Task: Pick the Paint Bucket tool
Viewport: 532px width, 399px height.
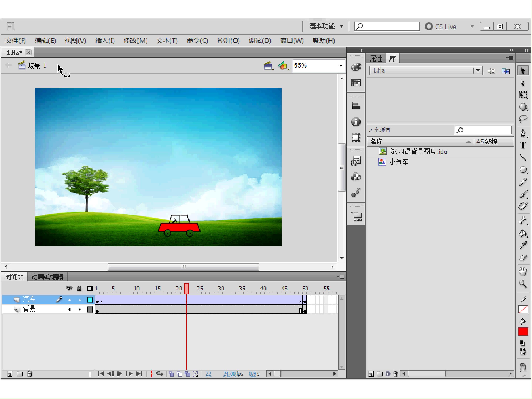Action: (x=523, y=233)
